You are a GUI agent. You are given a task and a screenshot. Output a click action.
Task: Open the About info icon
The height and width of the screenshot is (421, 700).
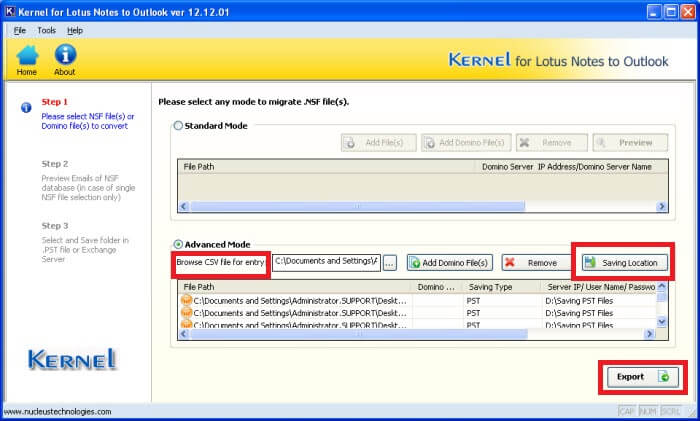point(65,60)
